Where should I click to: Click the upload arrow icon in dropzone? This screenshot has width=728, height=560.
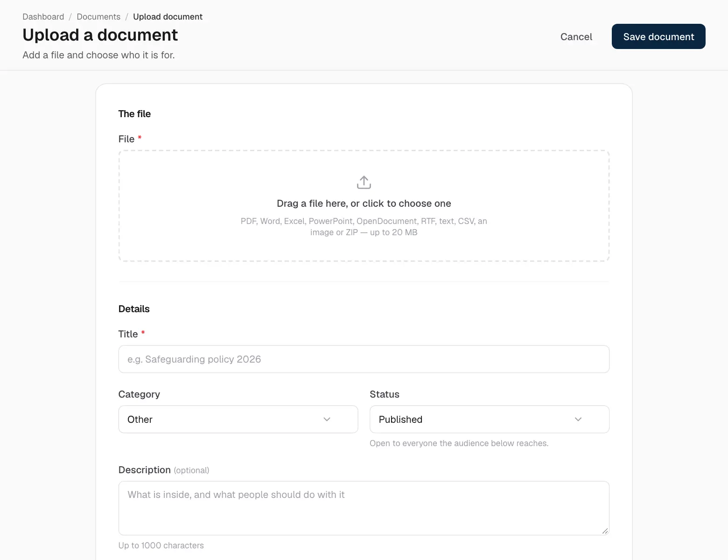[x=364, y=182]
